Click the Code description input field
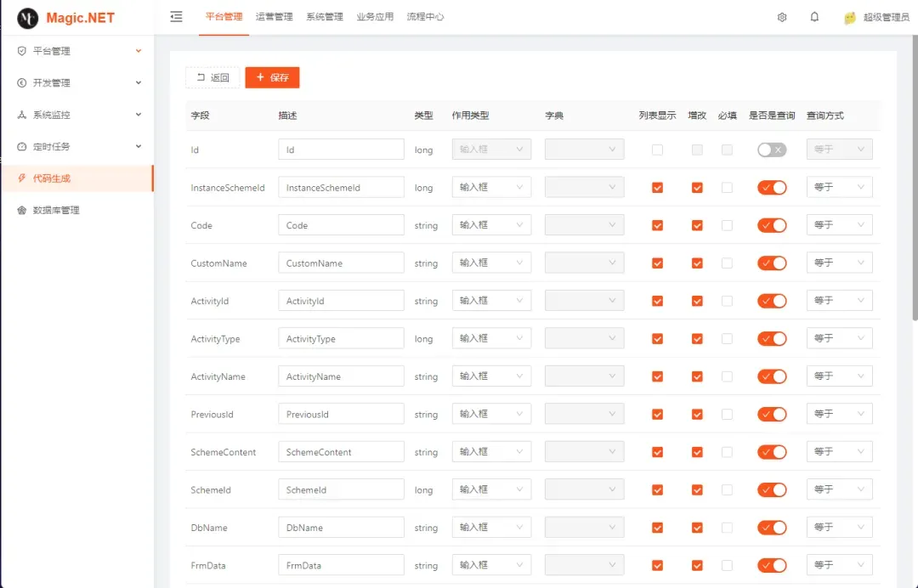 point(341,225)
